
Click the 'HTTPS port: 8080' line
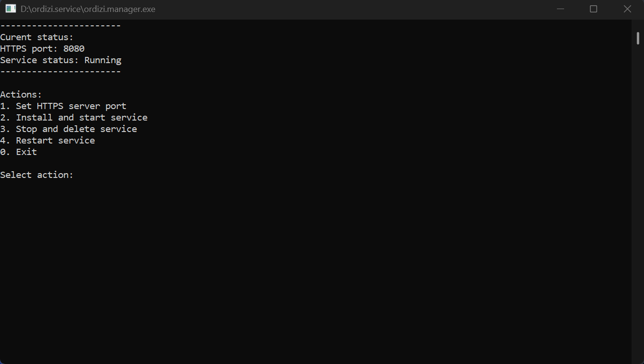(43, 49)
